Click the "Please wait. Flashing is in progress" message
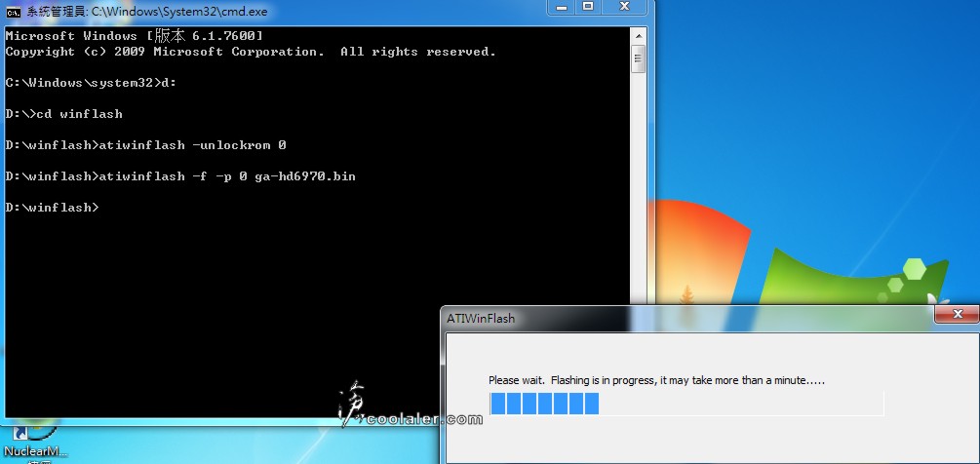Screen dimensions: 980x464 (656, 380)
